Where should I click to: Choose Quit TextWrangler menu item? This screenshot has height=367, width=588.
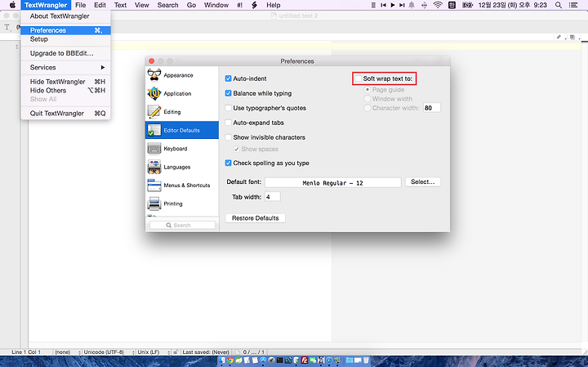tap(65, 114)
